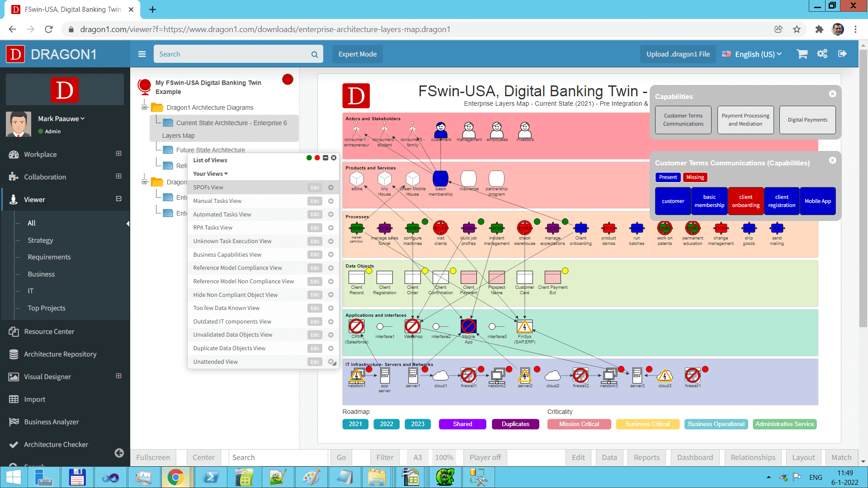868x488 pixels.
Task: Toggle Player off button
Action: [485, 458]
